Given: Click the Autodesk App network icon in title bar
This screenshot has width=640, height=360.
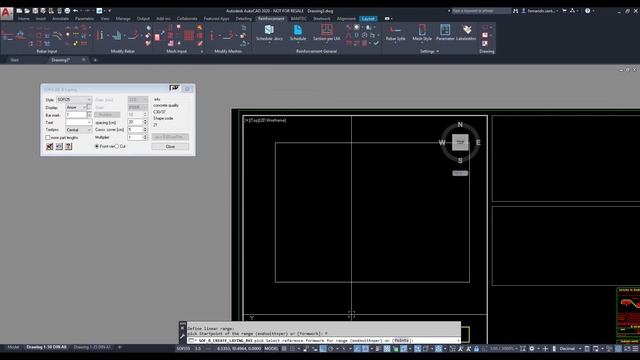Looking at the screenshot, I should click(x=572, y=11).
